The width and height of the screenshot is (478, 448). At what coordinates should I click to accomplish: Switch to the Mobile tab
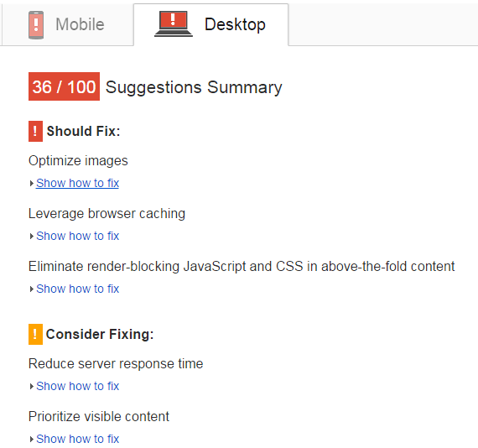pos(67,24)
